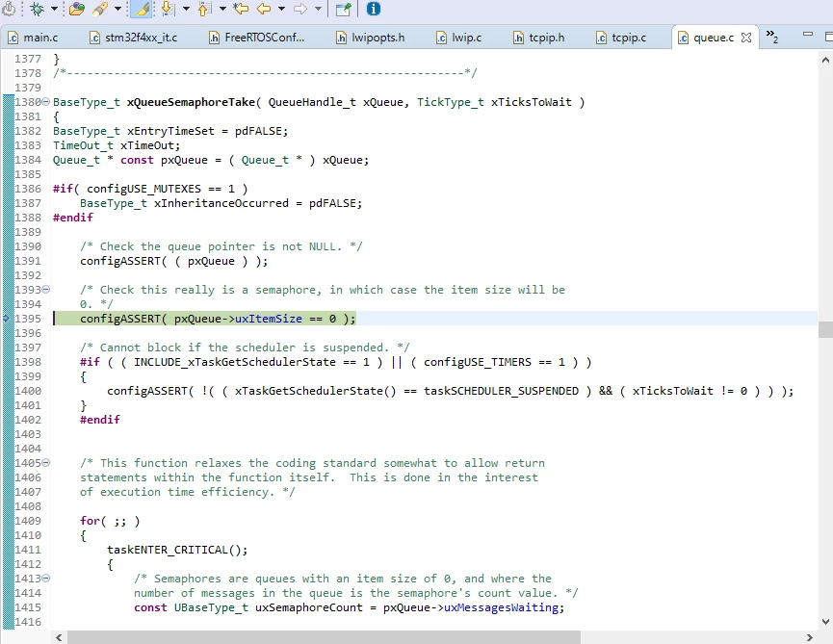The height and width of the screenshot is (644, 833).
Task: Click xInheritanceOccurred variable declaration
Action: point(221,203)
